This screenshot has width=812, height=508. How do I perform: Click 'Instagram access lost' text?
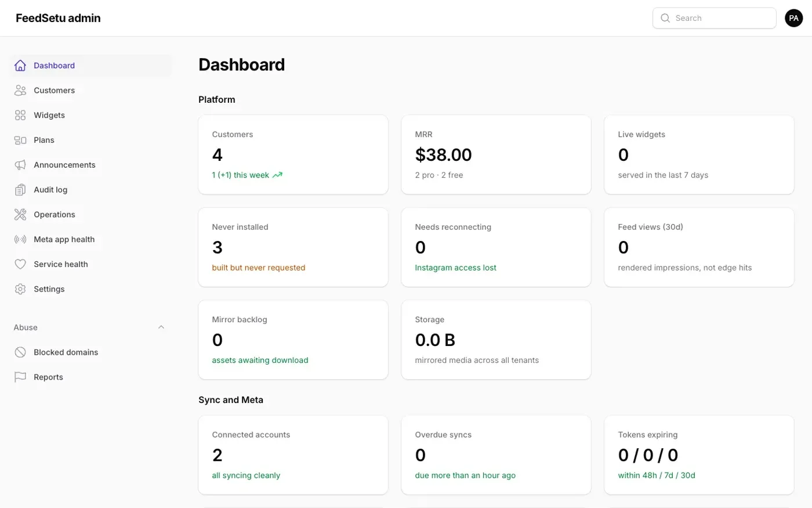456,268
